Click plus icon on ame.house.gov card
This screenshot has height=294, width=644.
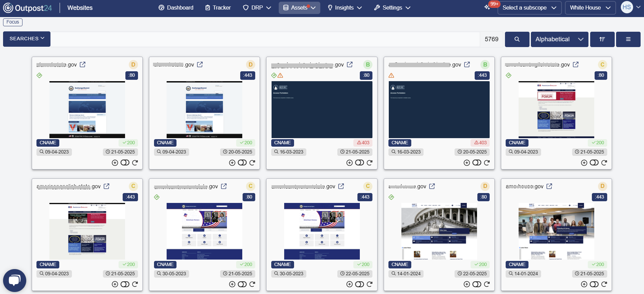584,284
